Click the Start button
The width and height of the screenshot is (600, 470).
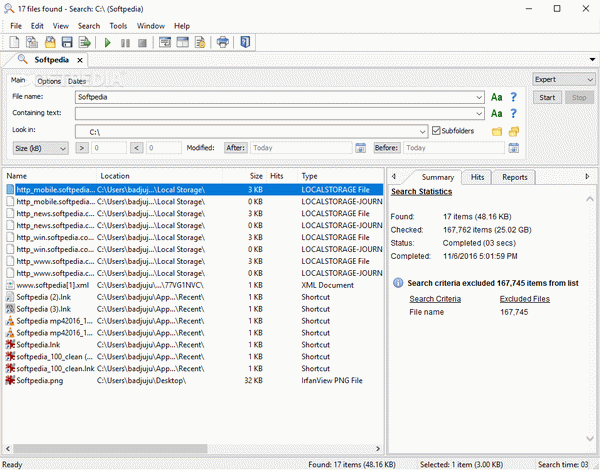coord(547,98)
